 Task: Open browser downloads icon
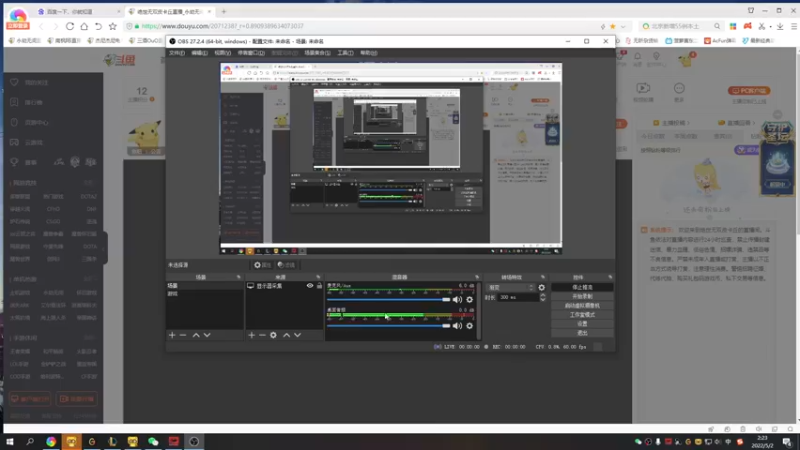pyautogui.click(x=780, y=26)
